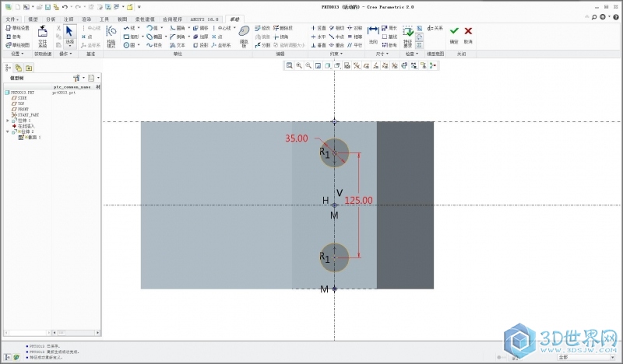Click the References (参考) button in Setup

tap(13, 37)
